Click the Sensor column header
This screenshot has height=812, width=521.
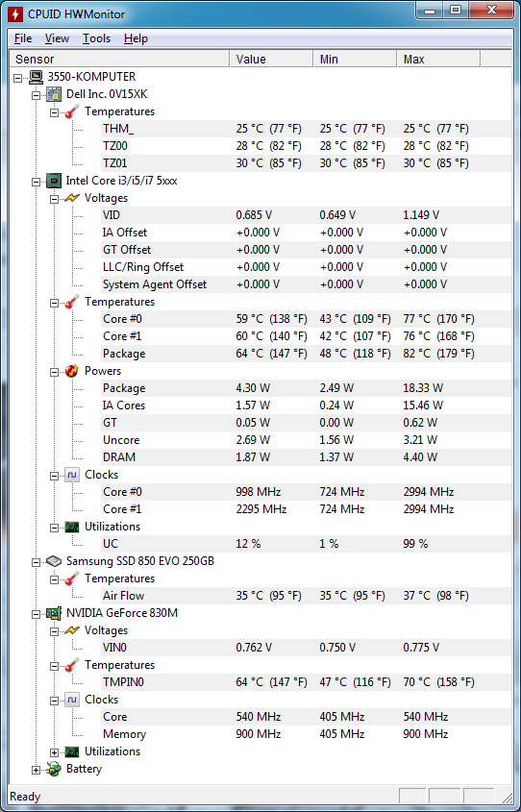tap(119, 59)
